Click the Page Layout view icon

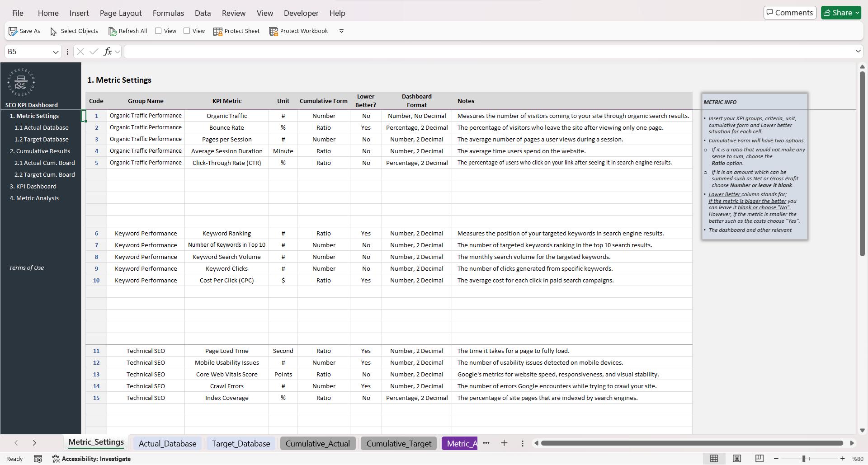[737, 458]
